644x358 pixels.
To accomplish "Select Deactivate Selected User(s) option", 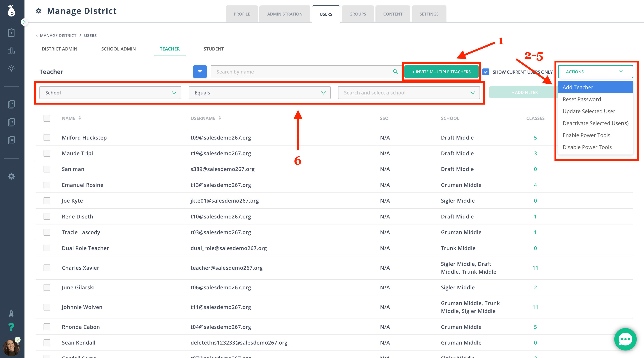I will coord(595,123).
